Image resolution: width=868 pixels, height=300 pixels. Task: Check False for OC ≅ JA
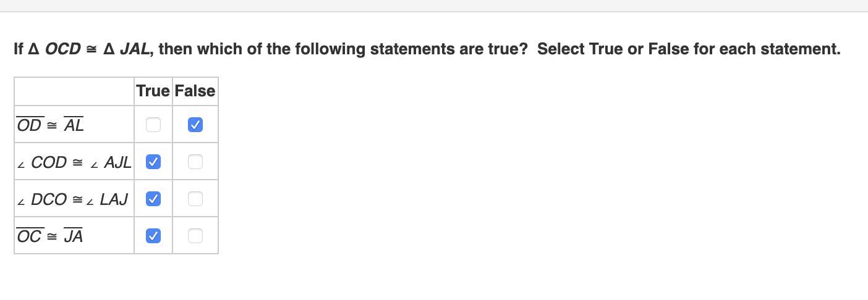click(195, 236)
